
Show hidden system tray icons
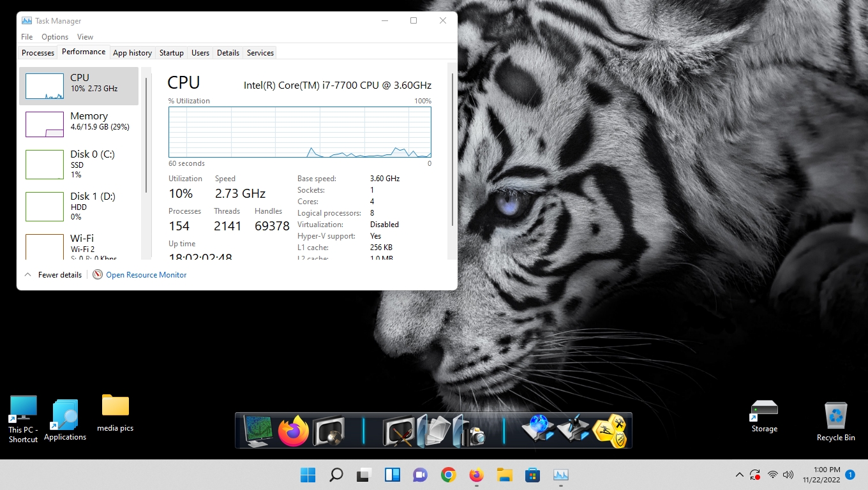(x=739, y=475)
